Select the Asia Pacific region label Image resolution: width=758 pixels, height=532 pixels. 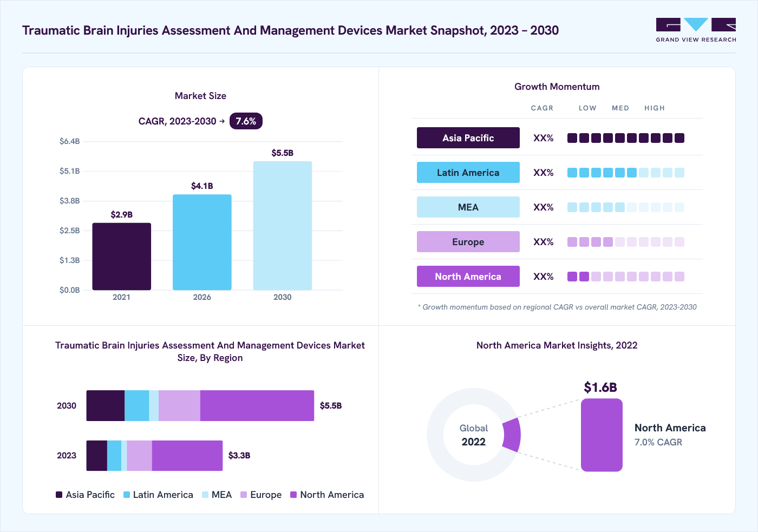click(x=468, y=138)
